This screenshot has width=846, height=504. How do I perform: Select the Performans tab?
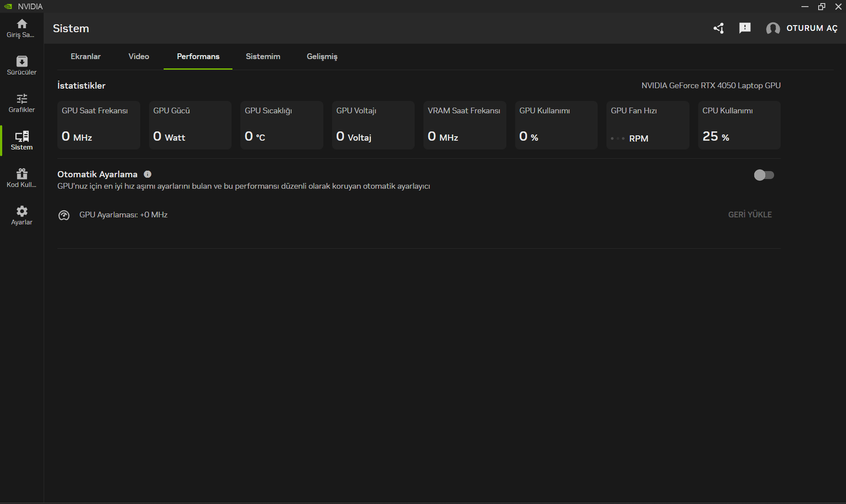pyautogui.click(x=198, y=56)
